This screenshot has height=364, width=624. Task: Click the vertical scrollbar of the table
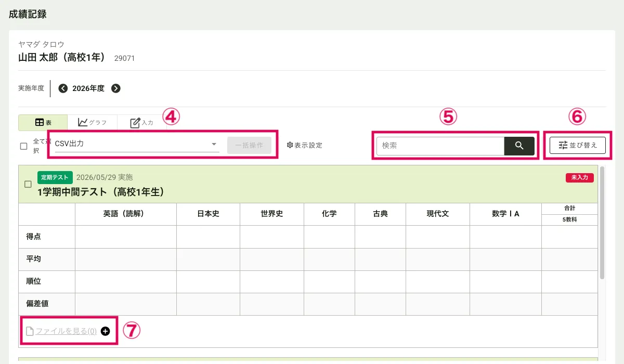[x=602, y=223]
